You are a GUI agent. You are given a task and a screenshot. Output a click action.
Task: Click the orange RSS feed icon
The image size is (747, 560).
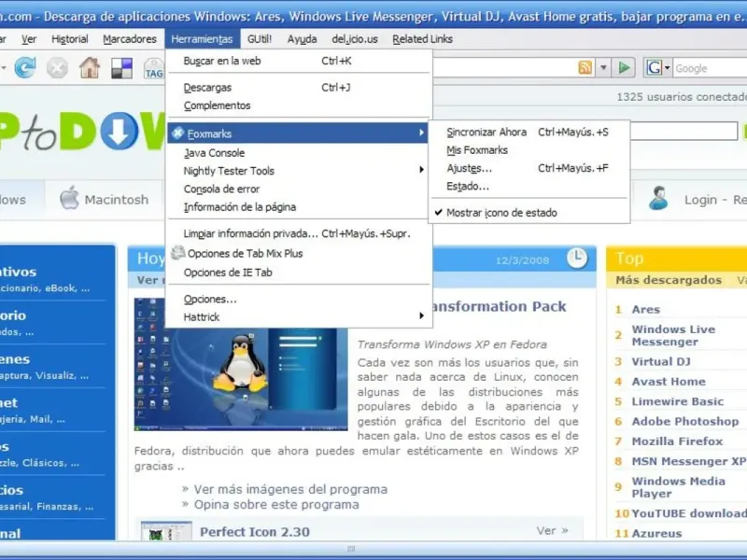585,67
